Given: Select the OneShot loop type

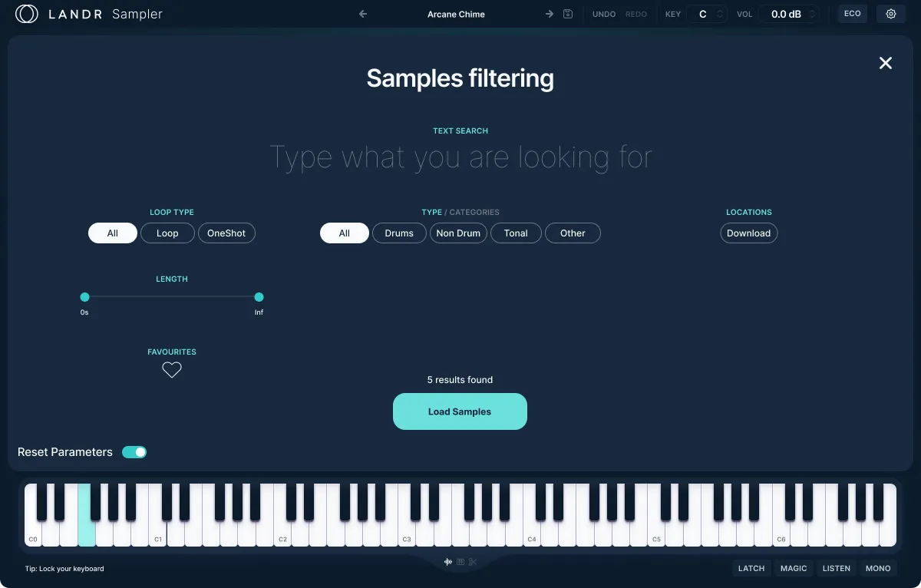Looking at the screenshot, I should point(226,233).
